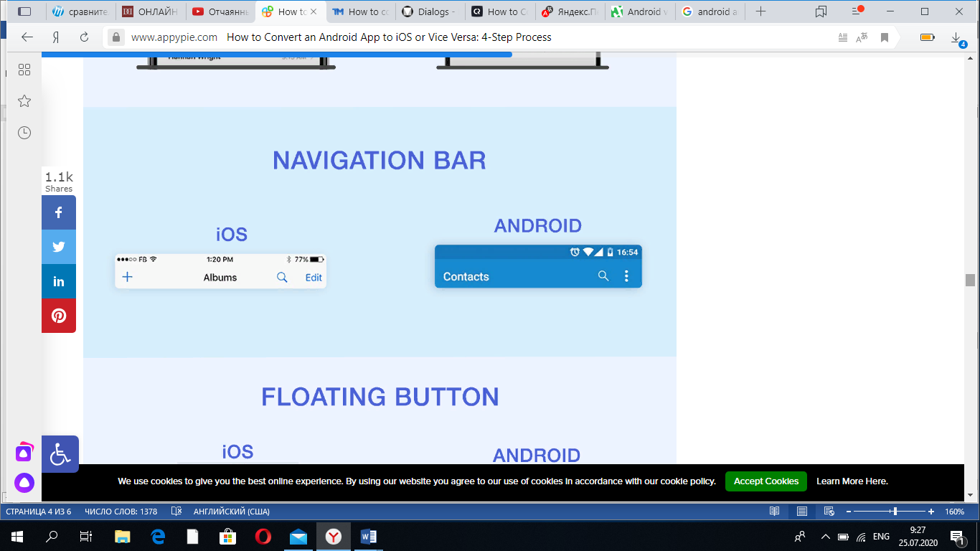
Task: Click the LinkedIn share button
Action: [59, 281]
